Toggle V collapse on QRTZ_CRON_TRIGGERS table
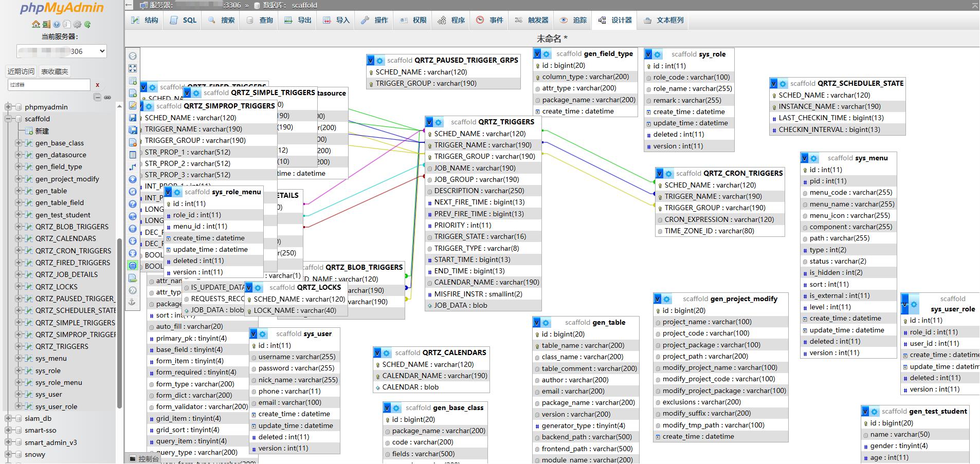 [660, 174]
